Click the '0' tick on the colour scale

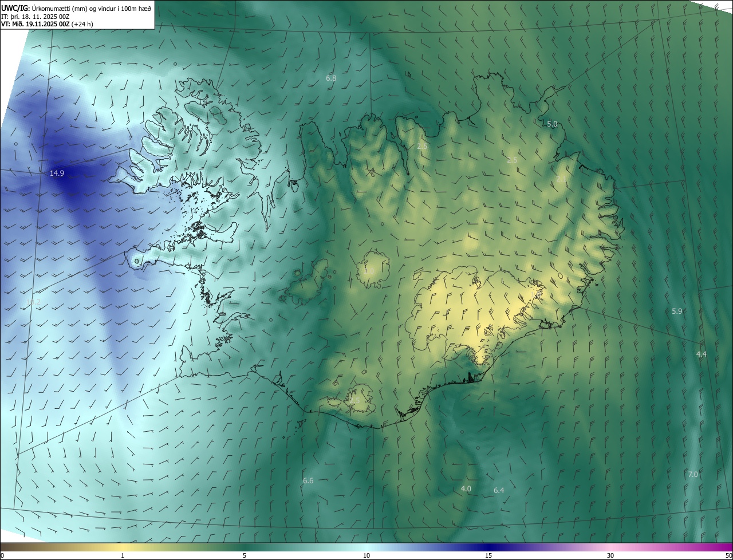pos(2,555)
